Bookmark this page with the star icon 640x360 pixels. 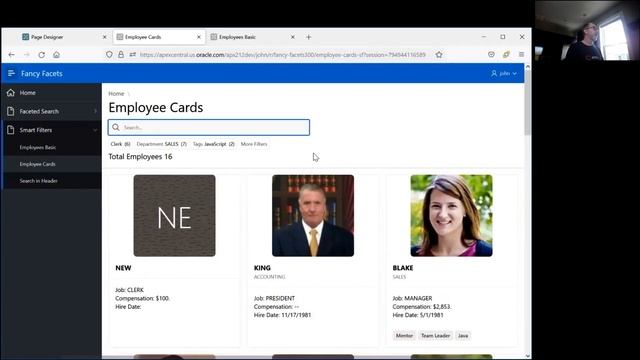[439, 55]
